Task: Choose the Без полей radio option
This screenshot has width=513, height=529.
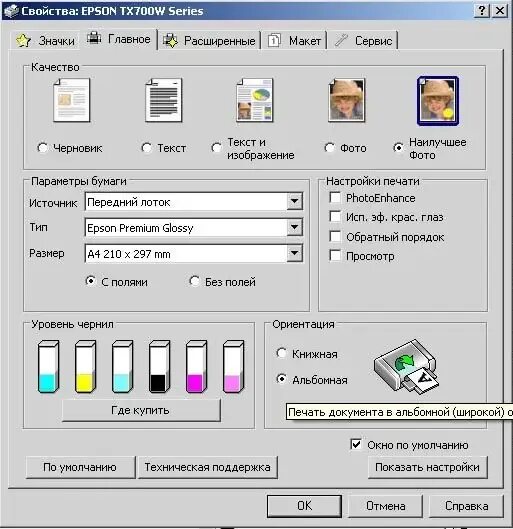Action: coord(194,281)
